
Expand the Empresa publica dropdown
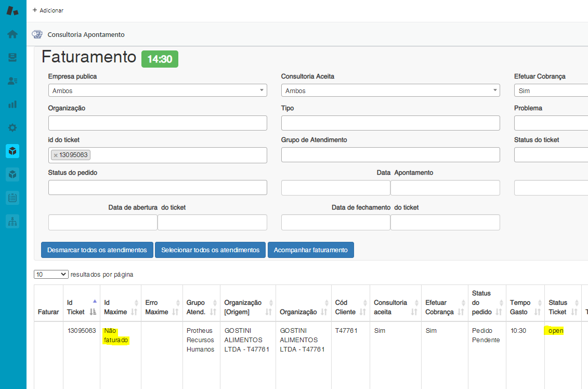158,90
